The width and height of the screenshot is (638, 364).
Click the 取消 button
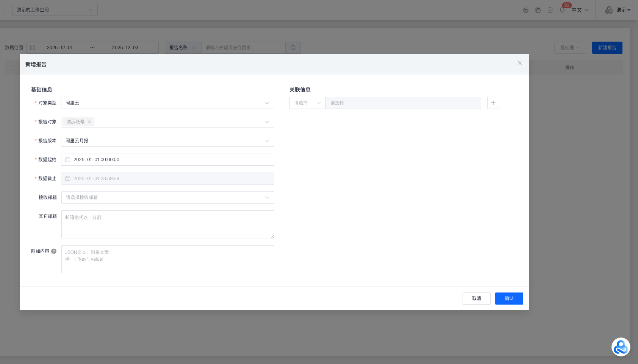click(x=476, y=299)
